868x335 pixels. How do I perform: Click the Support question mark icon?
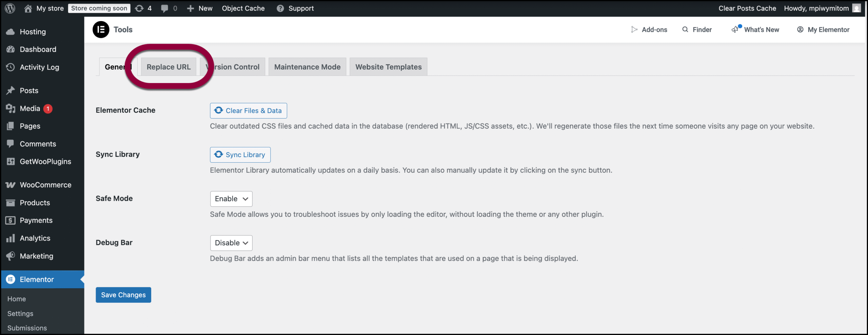[280, 8]
